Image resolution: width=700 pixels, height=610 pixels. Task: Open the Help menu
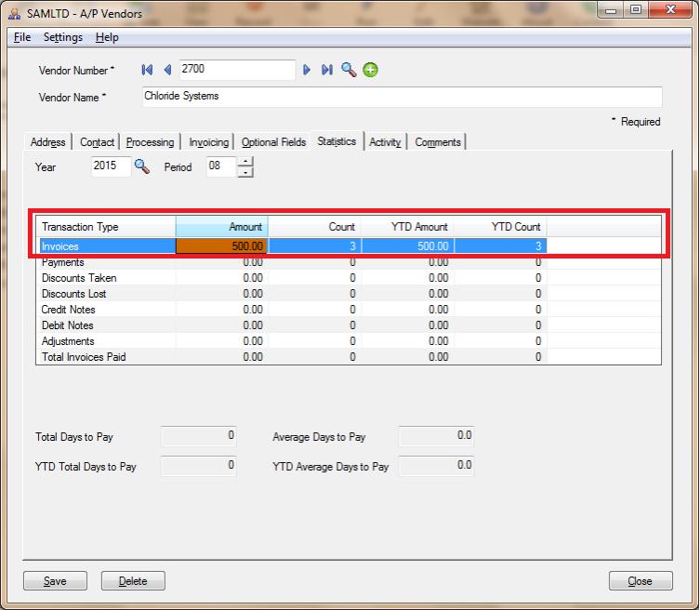(107, 37)
